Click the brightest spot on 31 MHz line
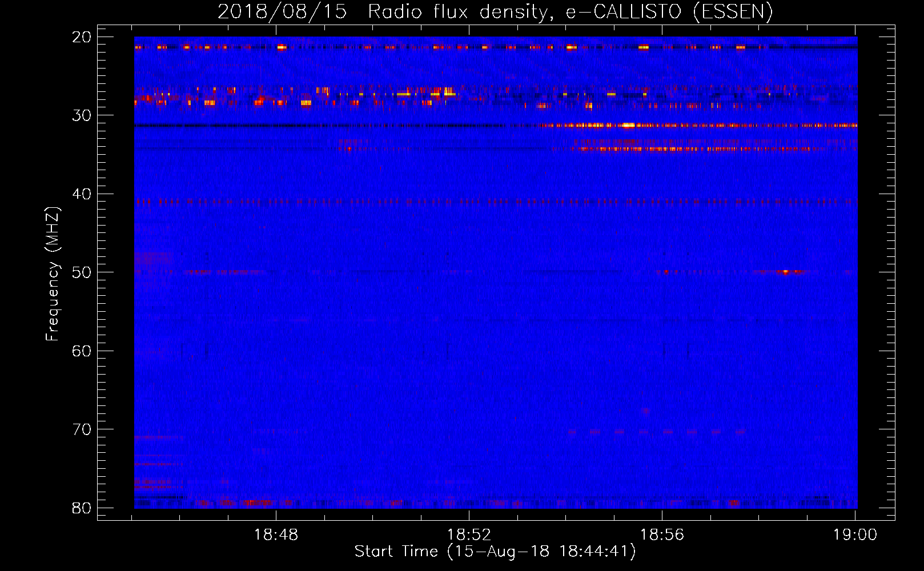Image resolution: width=924 pixels, height=571 pixels. pos(628,125)
